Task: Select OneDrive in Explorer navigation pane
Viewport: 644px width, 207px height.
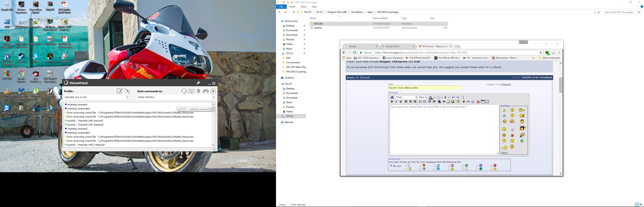Action: click(289, 78)
